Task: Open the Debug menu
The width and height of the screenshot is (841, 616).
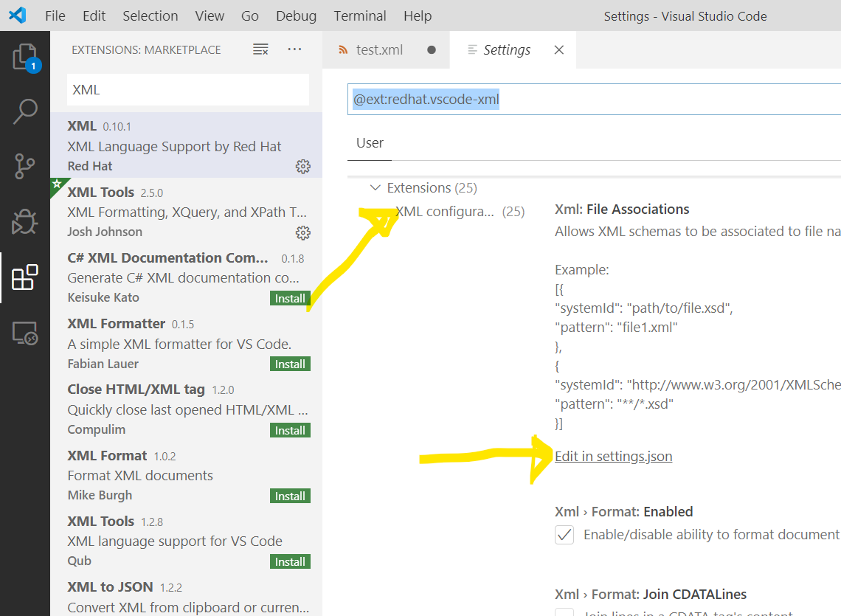Action: (296, 16)
